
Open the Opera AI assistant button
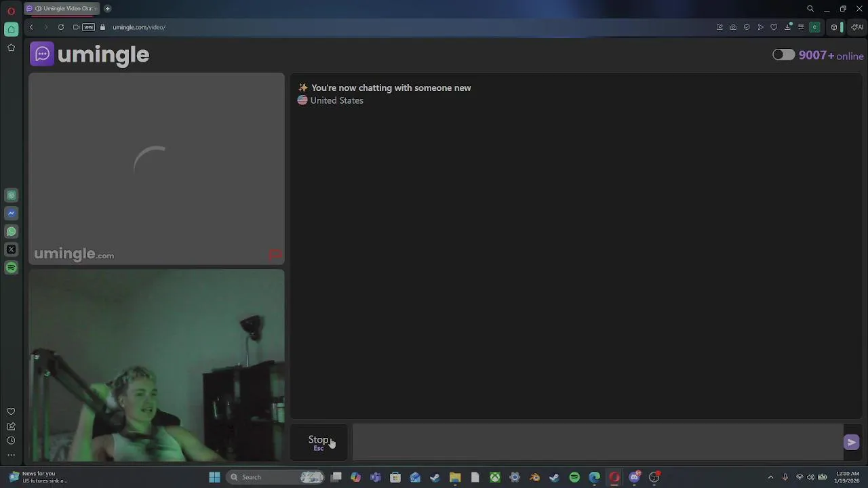click(857, 27)
